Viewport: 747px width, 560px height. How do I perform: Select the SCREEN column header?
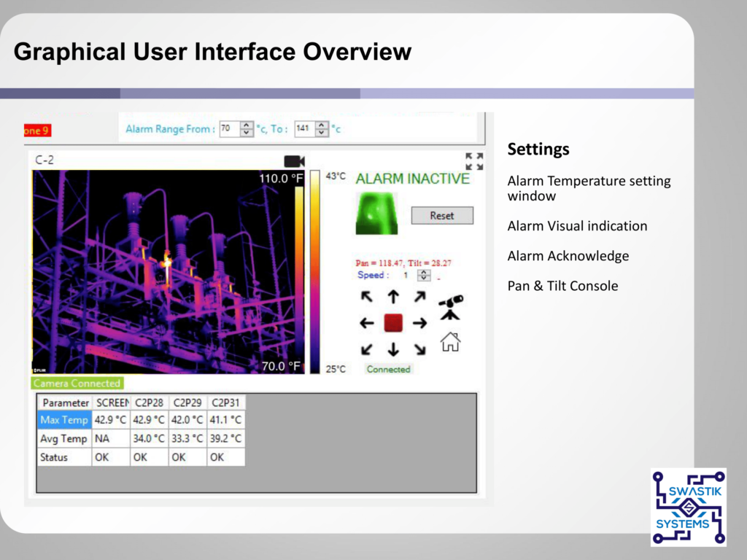point(111,402)
